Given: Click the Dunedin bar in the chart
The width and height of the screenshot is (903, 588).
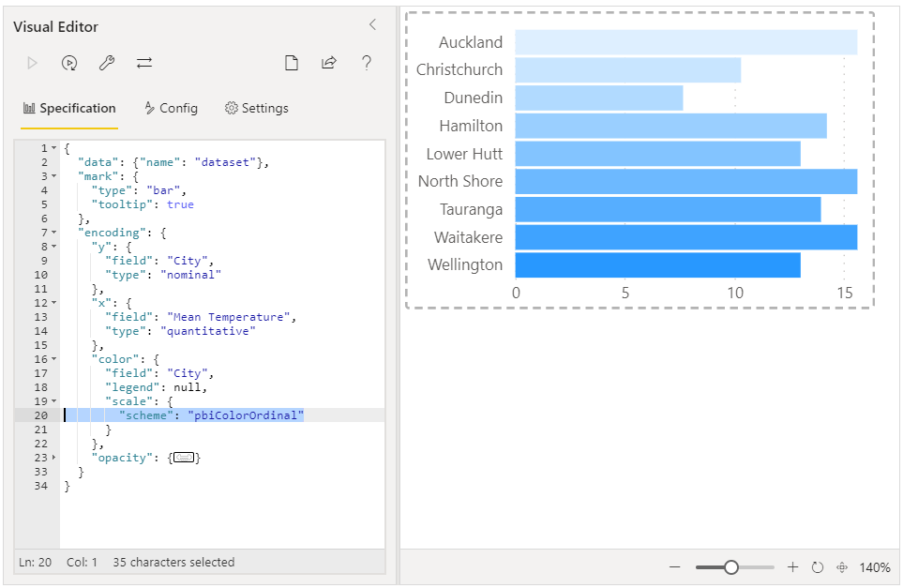Looking at the screenshot, I should point(599,98).
